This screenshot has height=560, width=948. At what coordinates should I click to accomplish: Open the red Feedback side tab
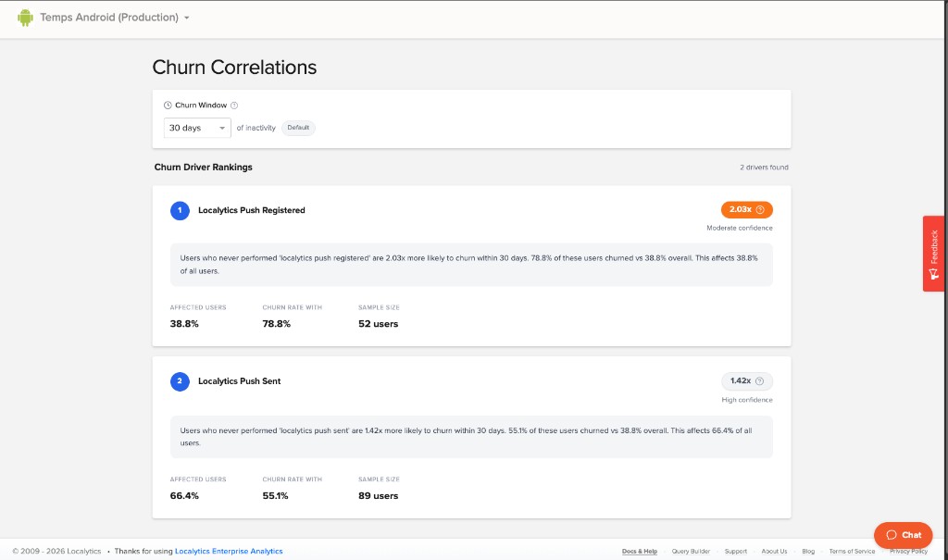(933, 254)
